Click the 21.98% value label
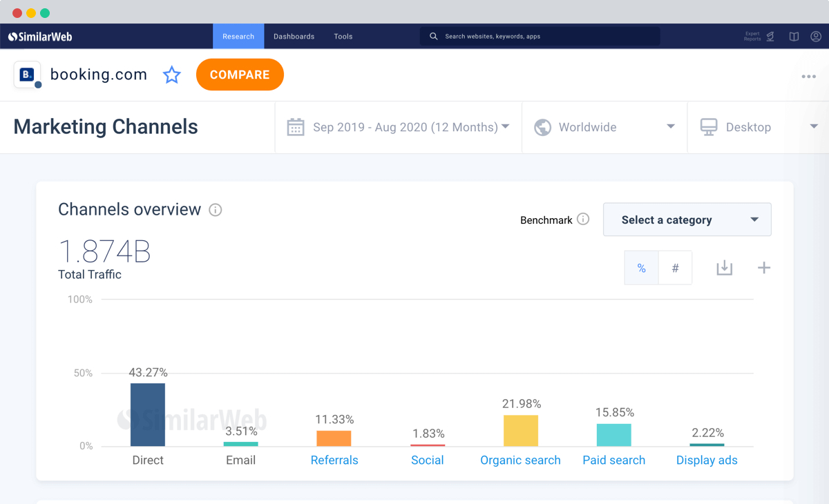The height and width of the screenshot is (504, 829). [x=522, y=404]
